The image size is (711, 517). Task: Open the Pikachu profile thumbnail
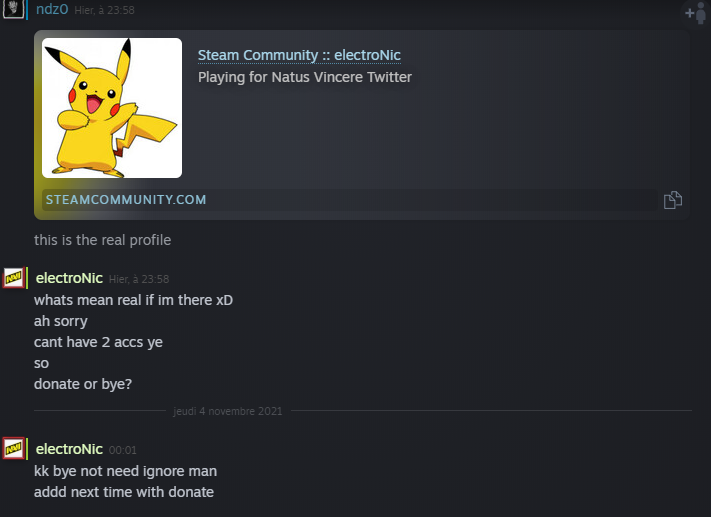[x=112, y=108]
